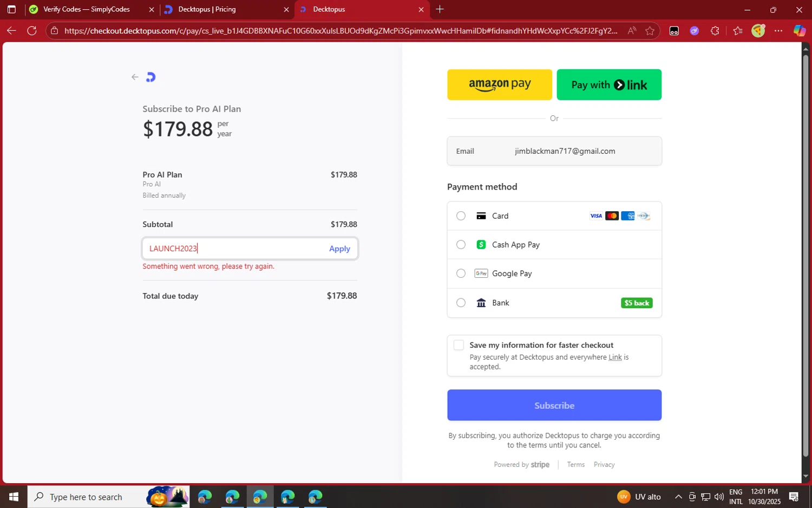Switch to Decktopus | Pricing tab
The width and height of the screenshot is (812, 508).
[x=227, y=9]
